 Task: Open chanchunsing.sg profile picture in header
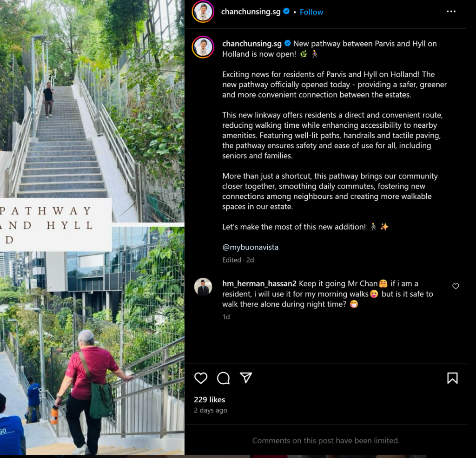[x=203, y=12]
